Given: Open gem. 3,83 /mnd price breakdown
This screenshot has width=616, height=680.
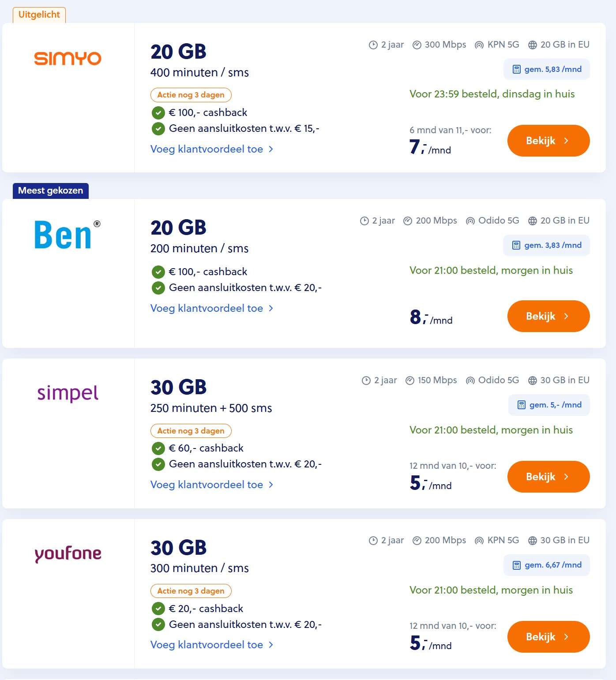Looking at the screenshot, I should [546, 245].
